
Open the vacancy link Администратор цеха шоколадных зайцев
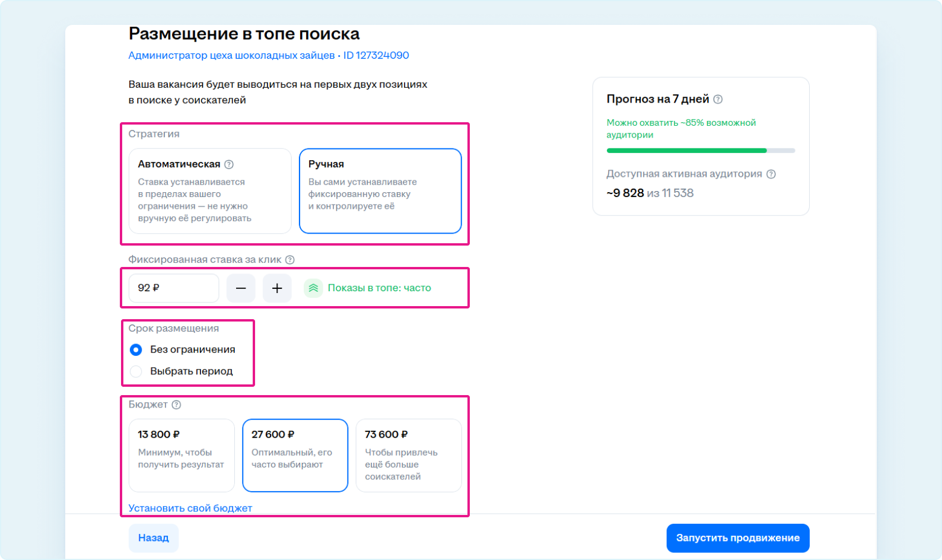[231, 55]
